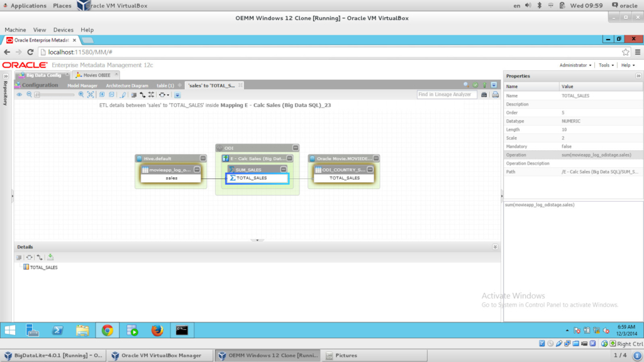Viewport: 644px width, 362px height.
Task: Close the Movies OBIEE tab
Action: [116, 74]
